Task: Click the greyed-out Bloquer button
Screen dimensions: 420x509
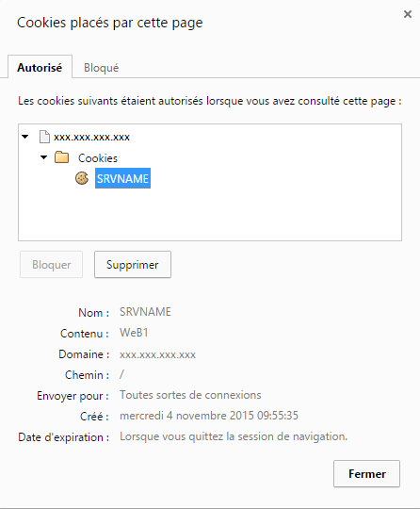Action: (x=51, y=264)
